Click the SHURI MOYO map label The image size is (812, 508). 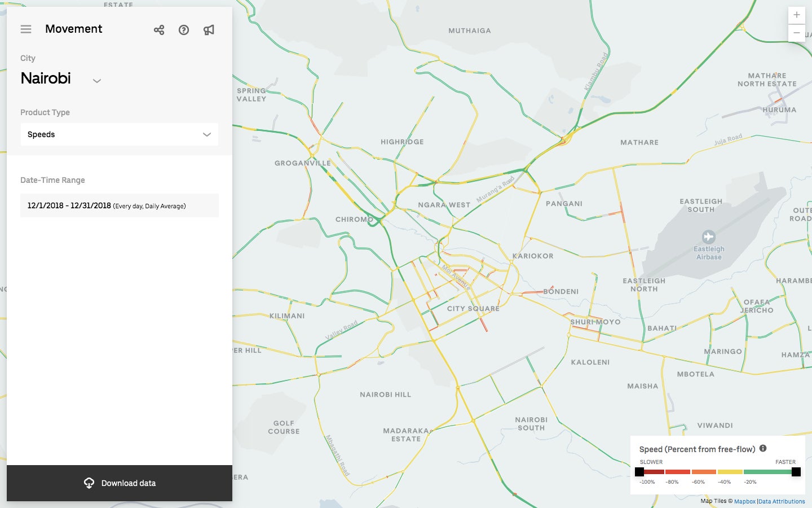595,322
